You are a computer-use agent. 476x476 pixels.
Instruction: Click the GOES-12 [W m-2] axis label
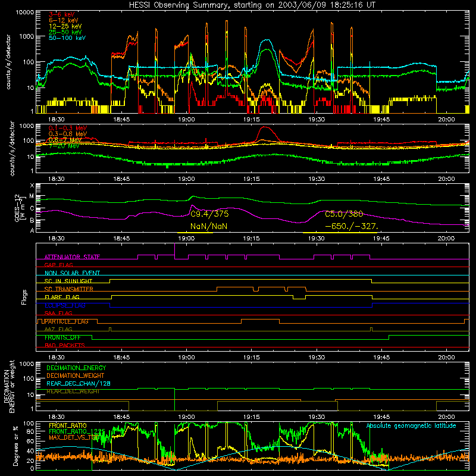click(20, 208)
